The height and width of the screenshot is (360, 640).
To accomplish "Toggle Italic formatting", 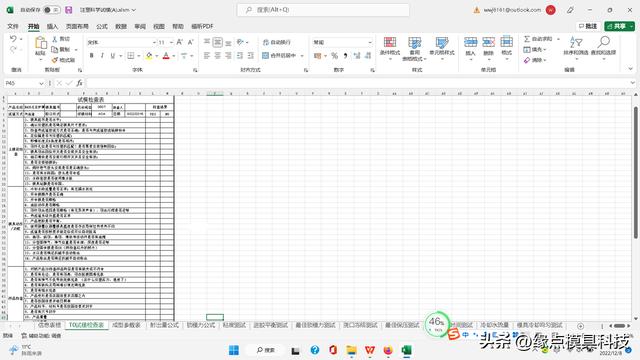I will [102, 56].
